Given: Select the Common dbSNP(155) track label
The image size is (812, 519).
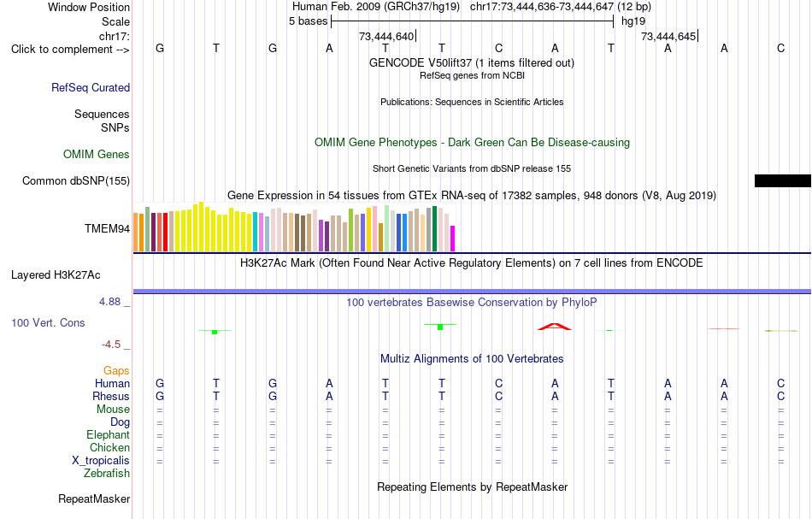Looking at the screenshot, I should (75, 180).
